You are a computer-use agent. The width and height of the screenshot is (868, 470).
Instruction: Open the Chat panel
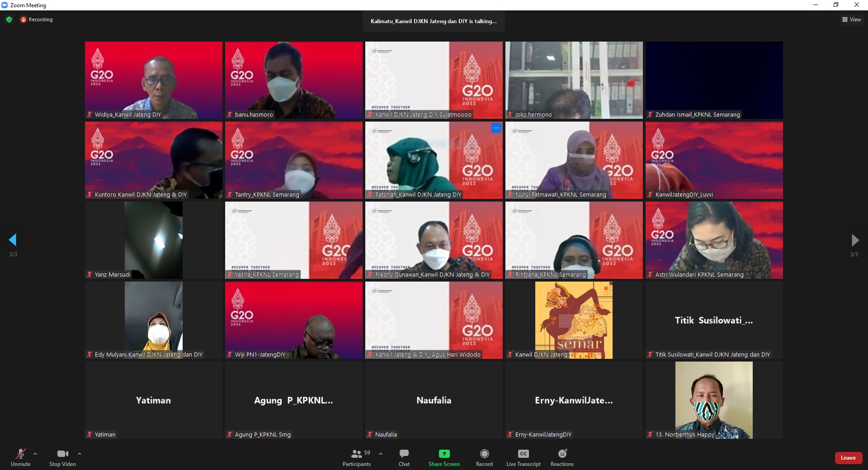tap(404, 454)
